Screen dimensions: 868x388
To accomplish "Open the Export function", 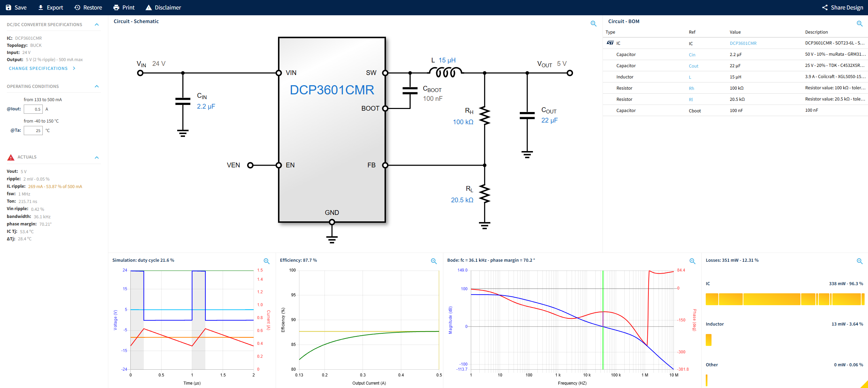I will (41, 7).
